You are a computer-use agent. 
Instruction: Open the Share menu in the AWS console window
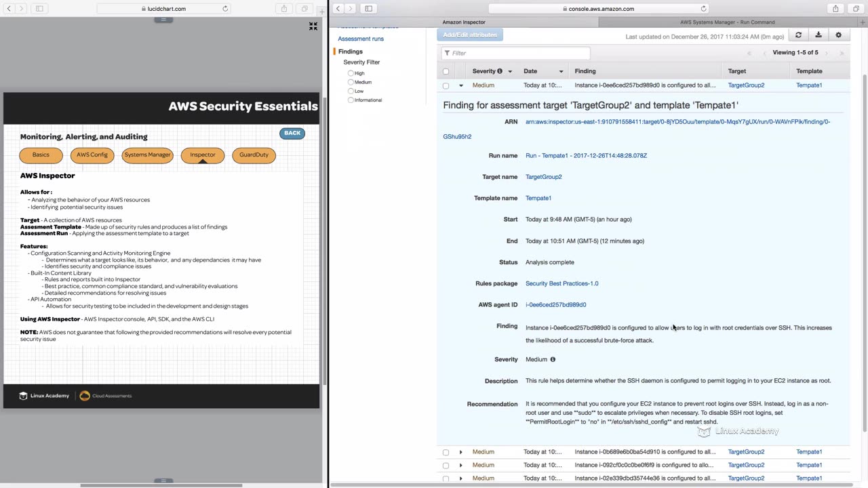tap(835, 9)
